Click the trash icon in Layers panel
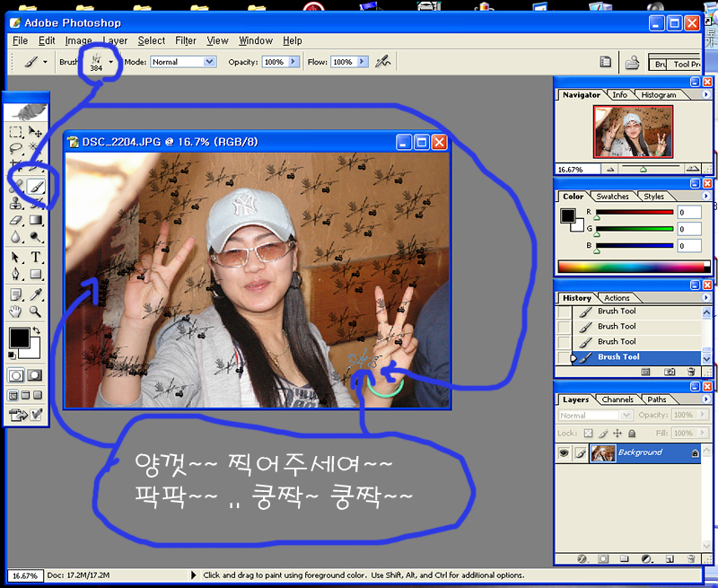 pyautogui.click(x=691, y=558)
